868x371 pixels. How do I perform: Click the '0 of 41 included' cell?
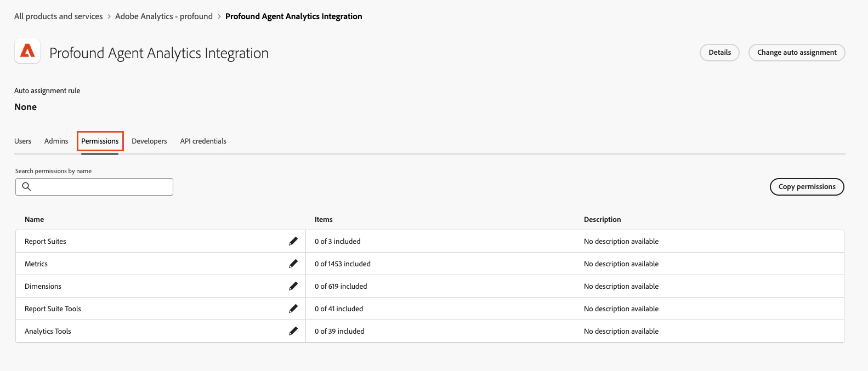339,309
